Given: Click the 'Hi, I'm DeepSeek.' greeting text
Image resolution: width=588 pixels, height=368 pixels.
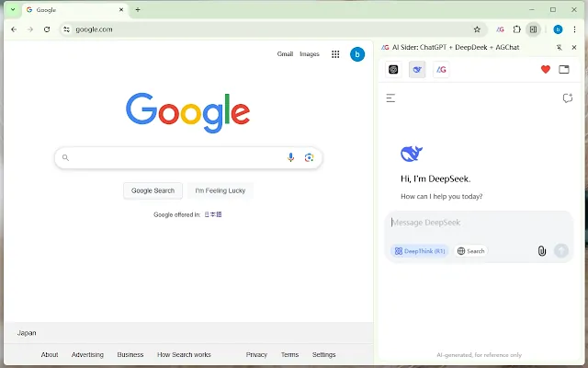Looking at the screenshot, I should click(435, 178).
